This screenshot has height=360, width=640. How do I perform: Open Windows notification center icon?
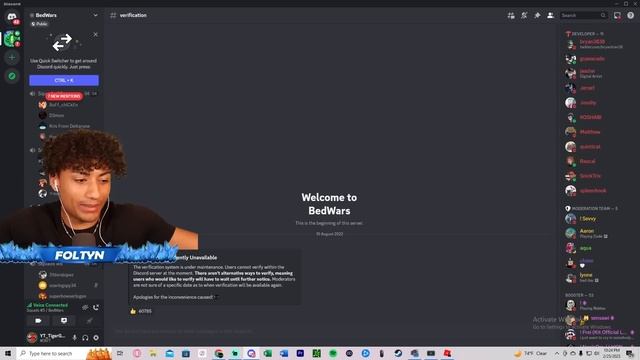(x=630, y=353)
